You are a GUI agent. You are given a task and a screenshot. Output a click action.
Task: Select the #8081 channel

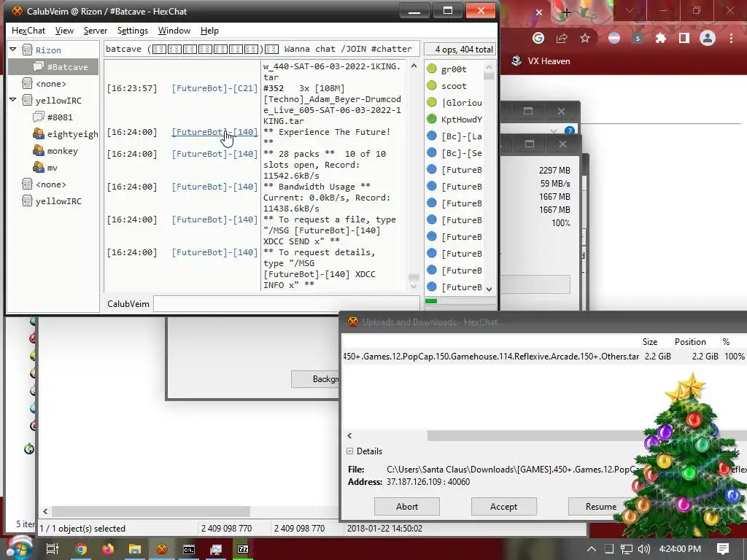[60, 117]
